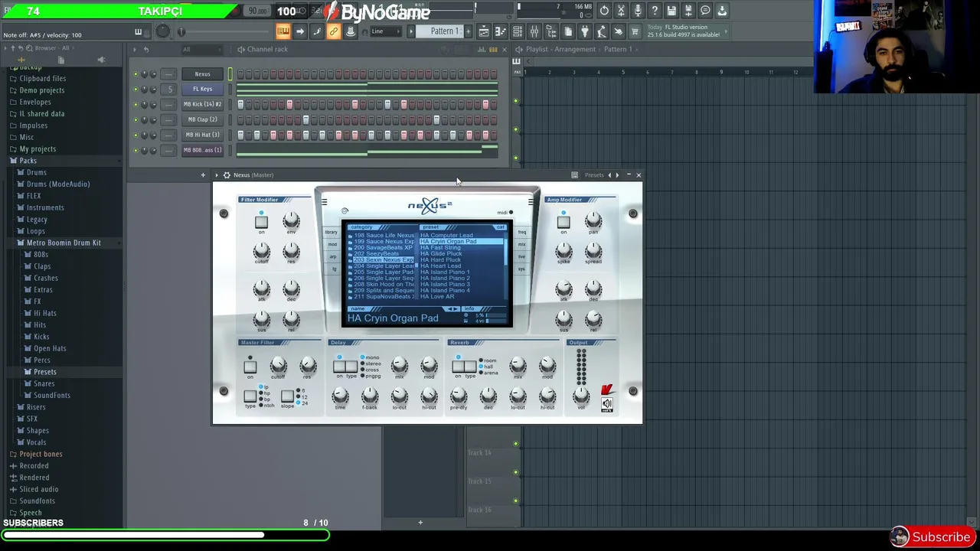The image size is (980, 551).
Task: Click the stamp icon in the toolbar
Action: [350, 31]
